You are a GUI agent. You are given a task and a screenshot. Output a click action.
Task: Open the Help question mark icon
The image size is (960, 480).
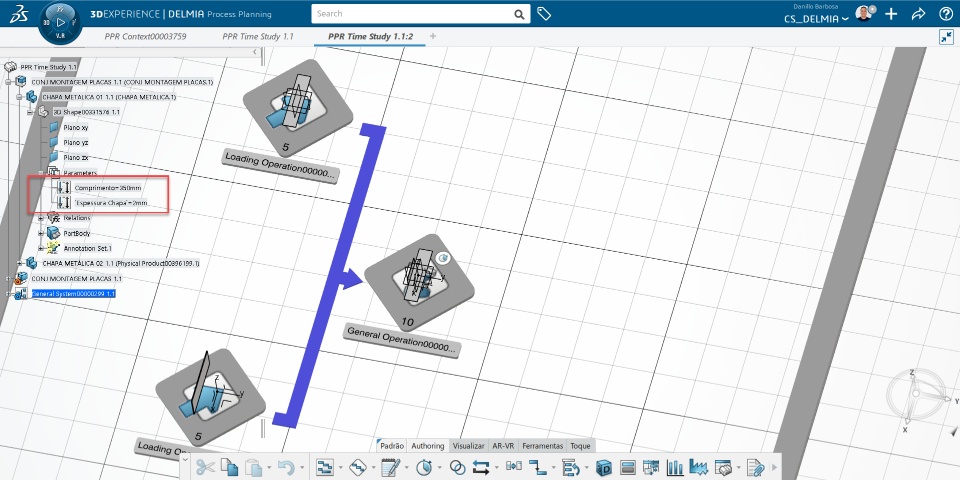(945, 14)
